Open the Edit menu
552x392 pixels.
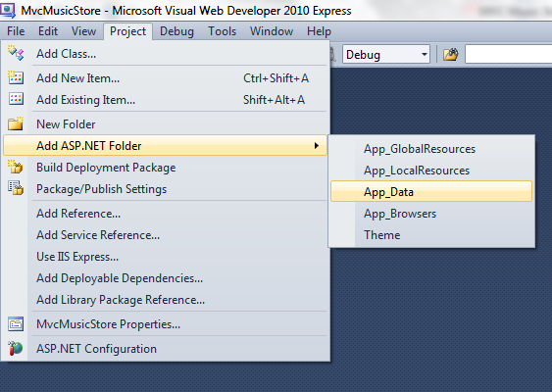click(48, 31)
